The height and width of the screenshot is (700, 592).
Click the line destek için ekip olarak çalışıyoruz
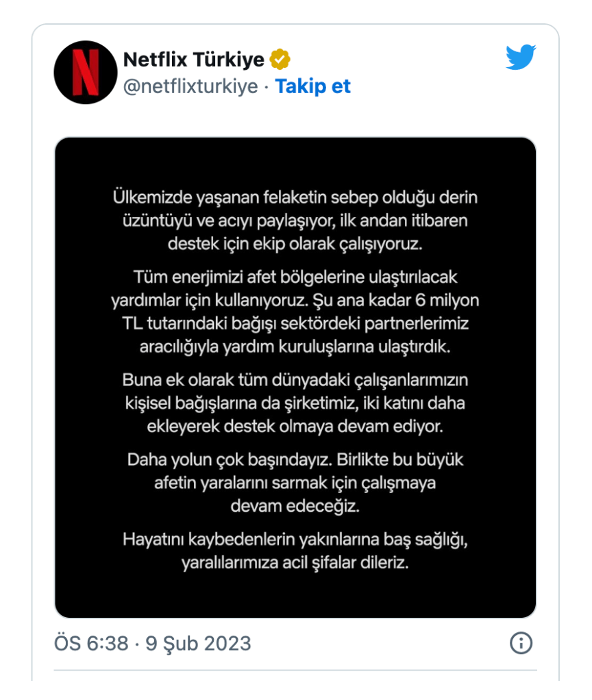click(295, 245)
